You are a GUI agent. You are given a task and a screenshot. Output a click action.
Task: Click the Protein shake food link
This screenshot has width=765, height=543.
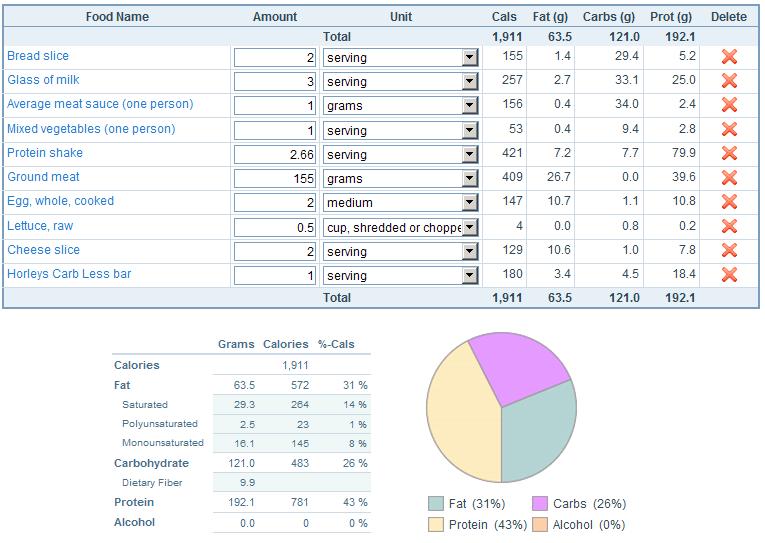point(45,153)
